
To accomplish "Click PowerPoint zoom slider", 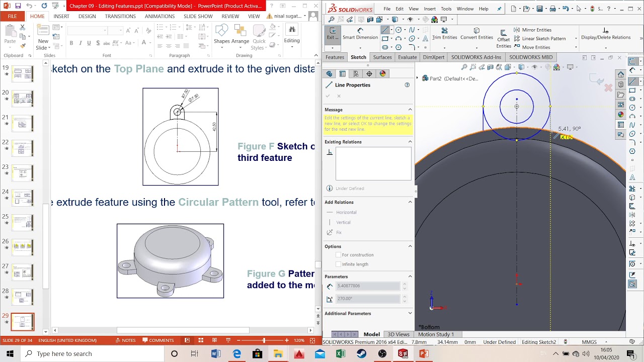I will tap(263, 340).
